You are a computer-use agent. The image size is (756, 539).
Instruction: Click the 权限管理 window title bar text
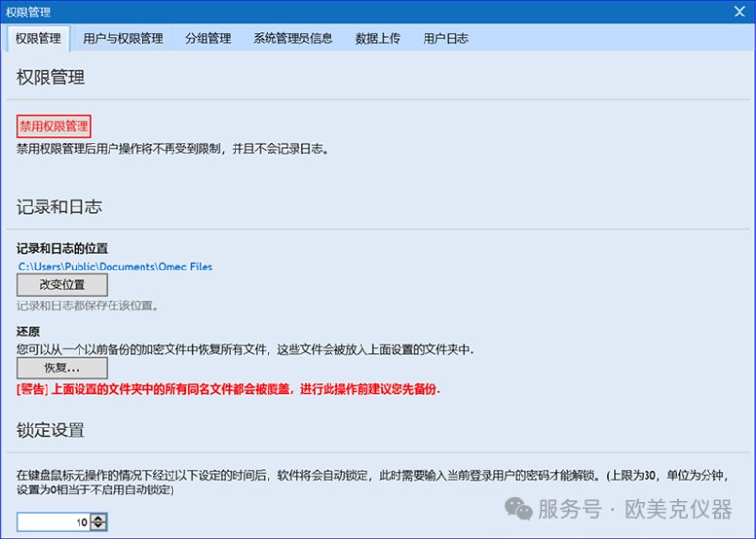[x=29, y=12]
